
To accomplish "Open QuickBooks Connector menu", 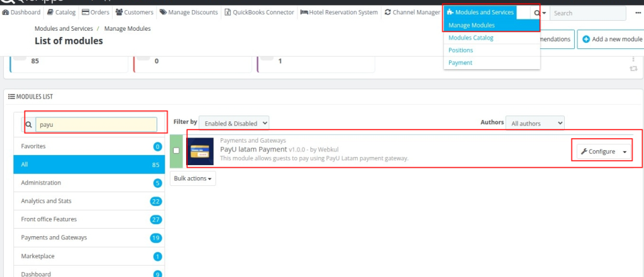I will pos(260,13).
